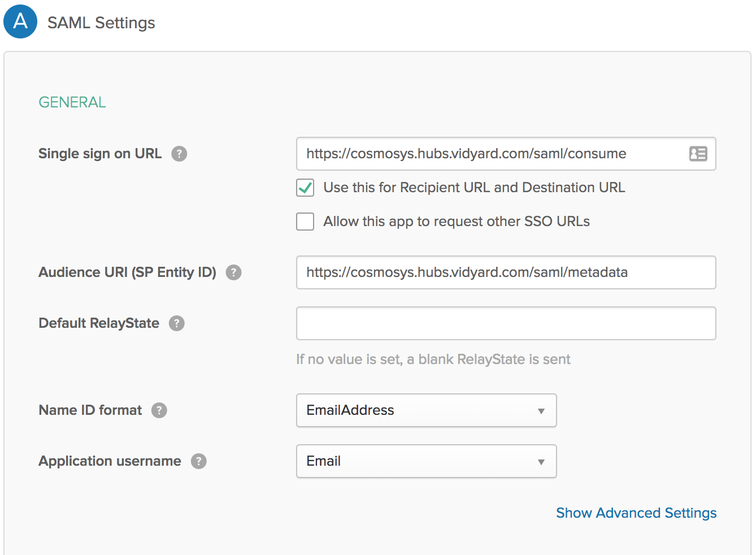
Task: Open help tooltip for Single sign on URL
Action: (179, 154)
